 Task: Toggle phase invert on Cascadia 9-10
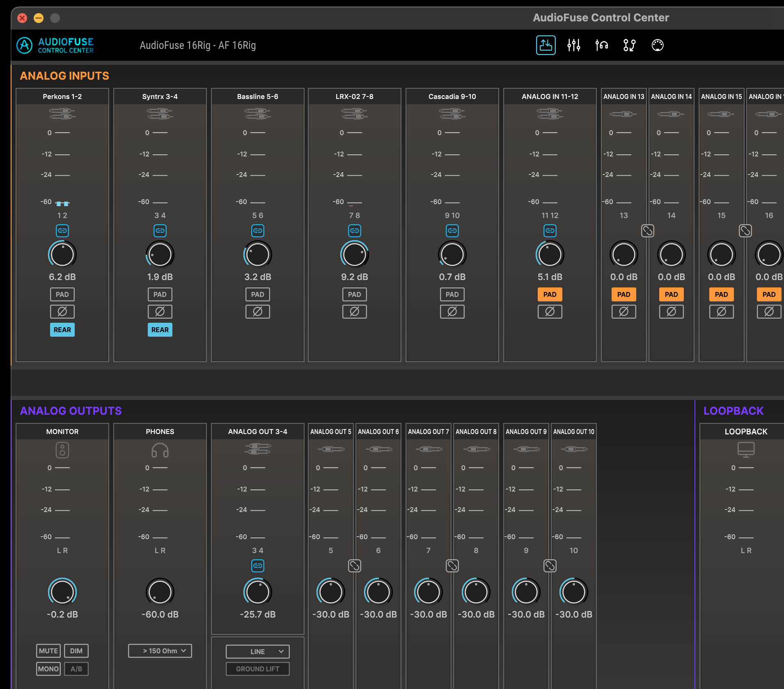click(452, 312)
